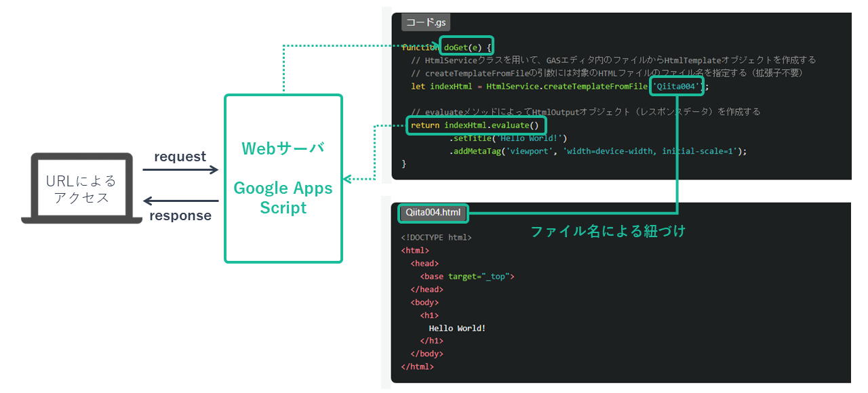
Task: Collapse the <html> element block
Action: click(414, 250)
